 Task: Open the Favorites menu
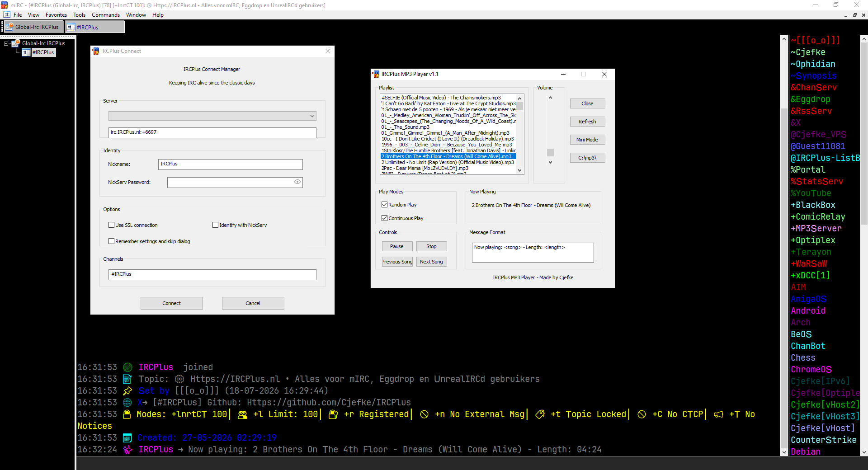point(56,15)
